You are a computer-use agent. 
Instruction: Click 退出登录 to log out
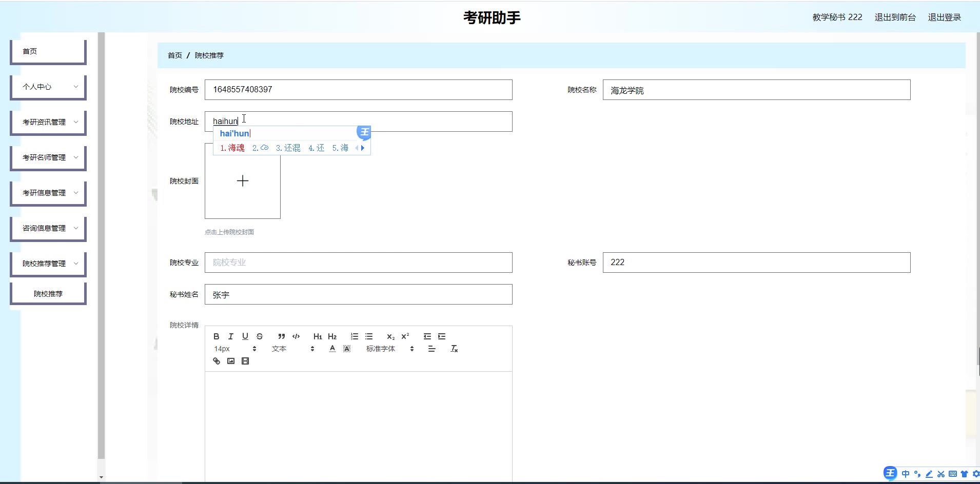click(x=944, y=17)
